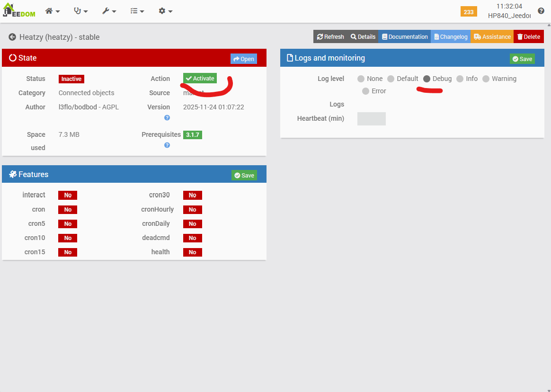551x392 pixels.
Task: Refresh the plugin page
Action: (330, 37)
